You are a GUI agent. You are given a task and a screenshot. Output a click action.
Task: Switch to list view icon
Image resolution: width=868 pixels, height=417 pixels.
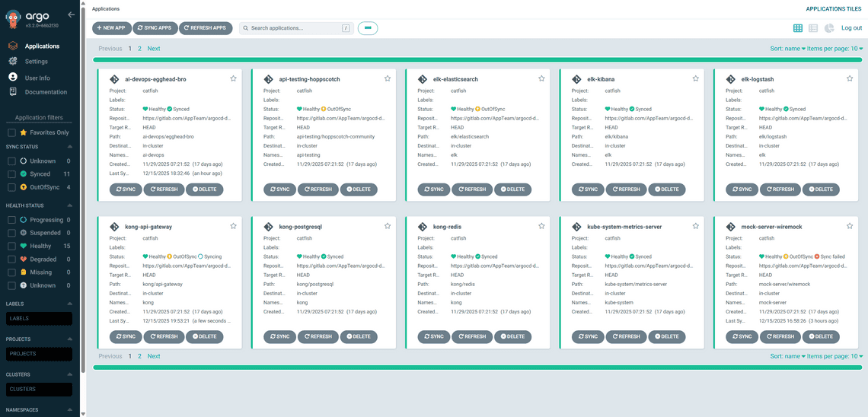(813, 28)
